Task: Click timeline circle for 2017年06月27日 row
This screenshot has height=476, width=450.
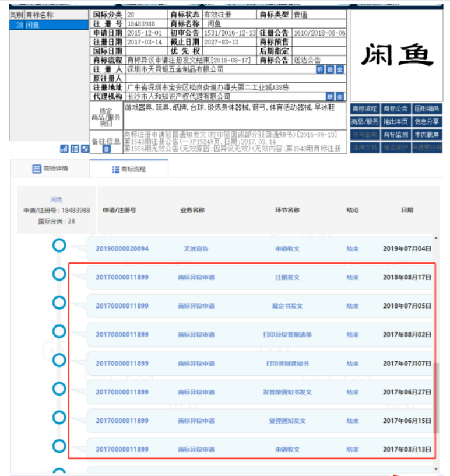Action: pyautogui.click(x=59, y=388)
